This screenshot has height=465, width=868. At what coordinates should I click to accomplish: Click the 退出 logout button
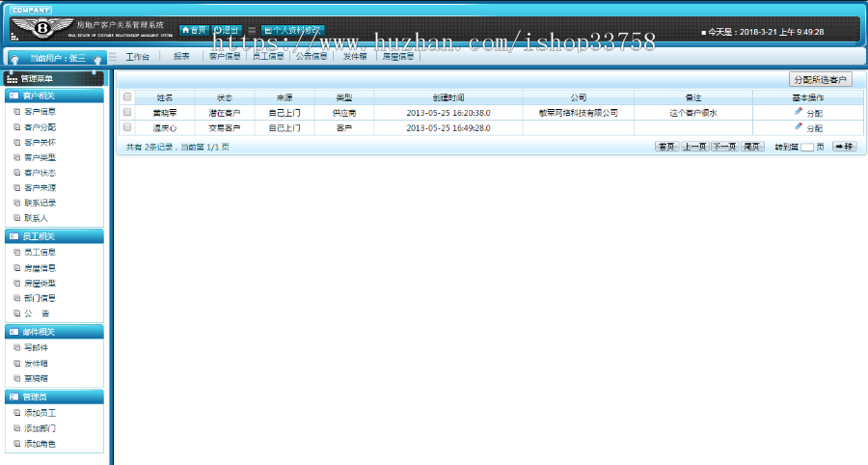[x=227, y=30]
